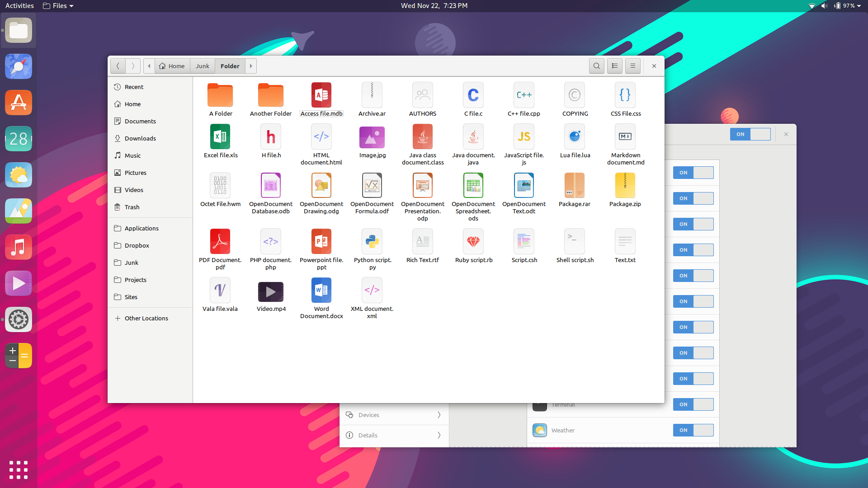Select the OpenDocument Spreadsheet.ods icon
The height and width of the screenshot is (488, 868).
(473, 185)
